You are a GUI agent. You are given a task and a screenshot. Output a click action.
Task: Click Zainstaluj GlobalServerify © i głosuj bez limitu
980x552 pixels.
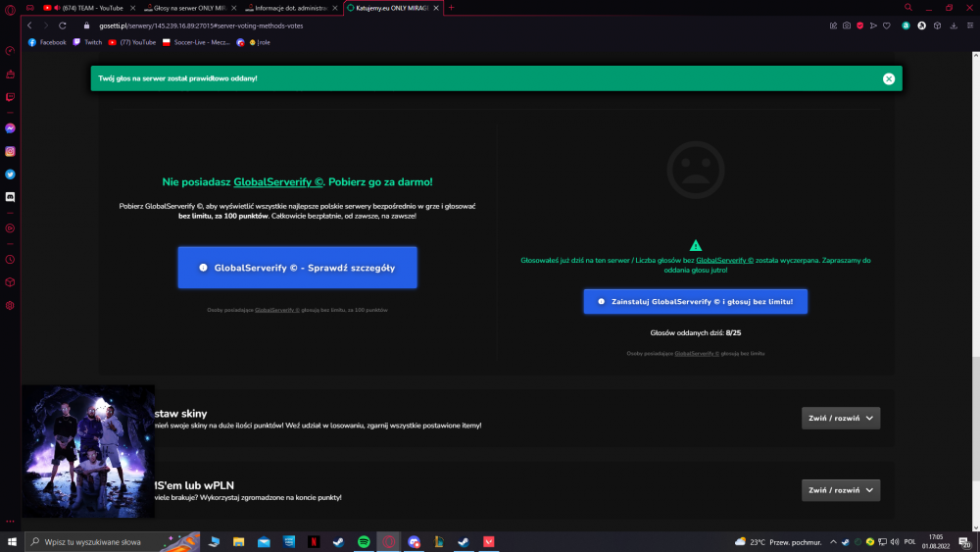695,301
